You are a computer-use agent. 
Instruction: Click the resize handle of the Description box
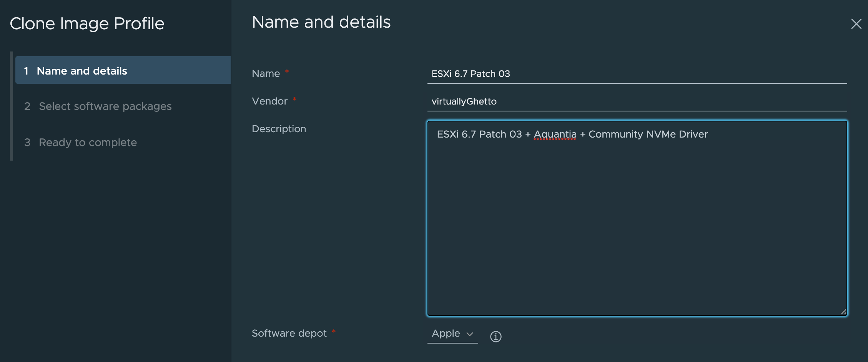point(843,312)
